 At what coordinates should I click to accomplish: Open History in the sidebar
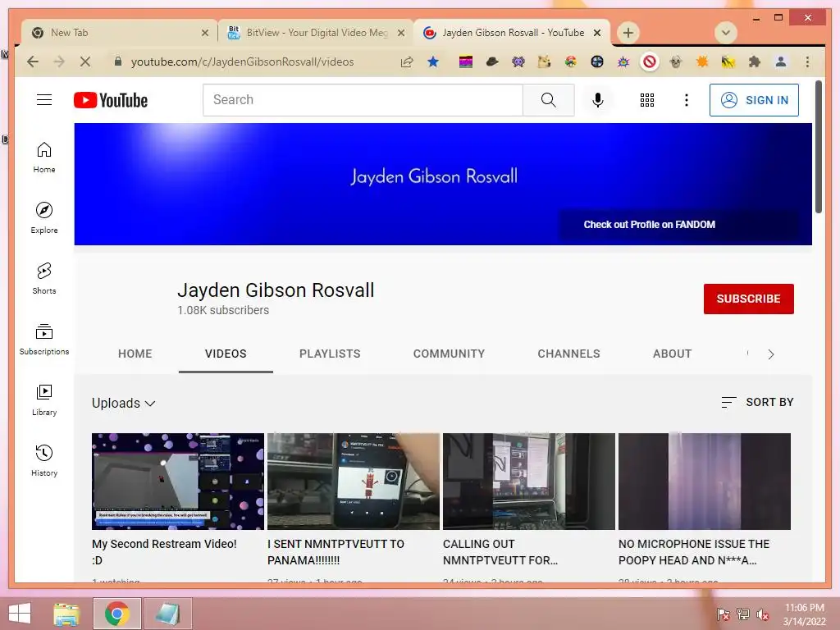click(44, 461)
